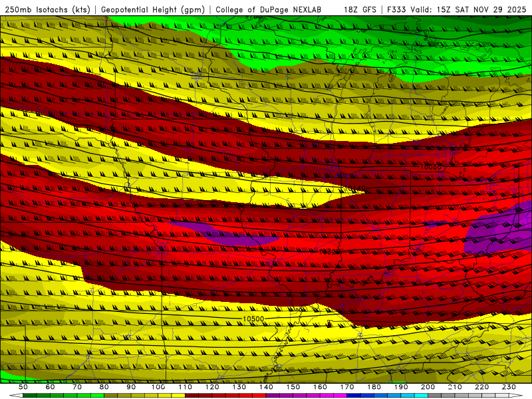Viewport: 532px width, 399px height.
Task: Click the 100 value on the color scale
Action: [x=158, y=387]
